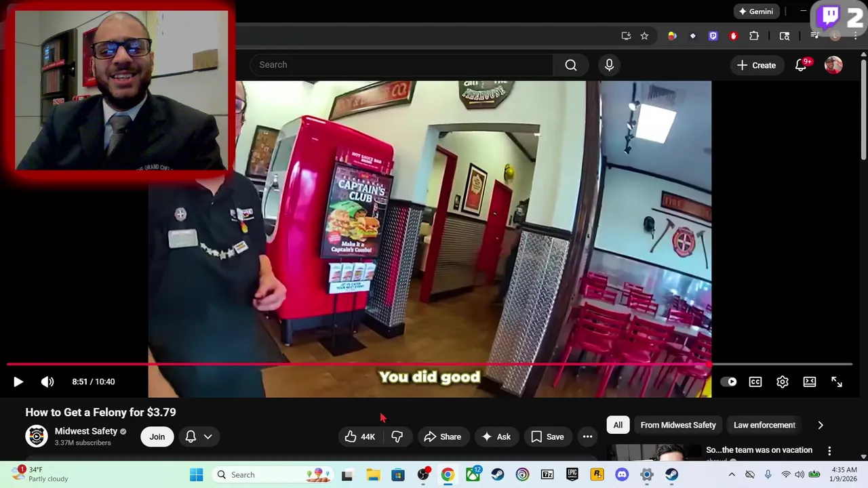Image resolution: width=868 pixels, height=488 pixels.
Task: Open Gemini in Chrome
Action: click(756, 12)
